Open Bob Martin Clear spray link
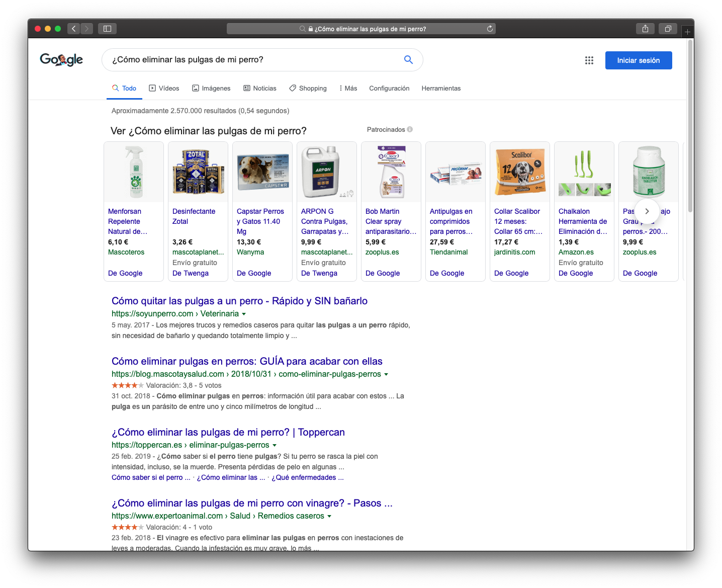This screenshot has height=588, width=722. [391, 221]
